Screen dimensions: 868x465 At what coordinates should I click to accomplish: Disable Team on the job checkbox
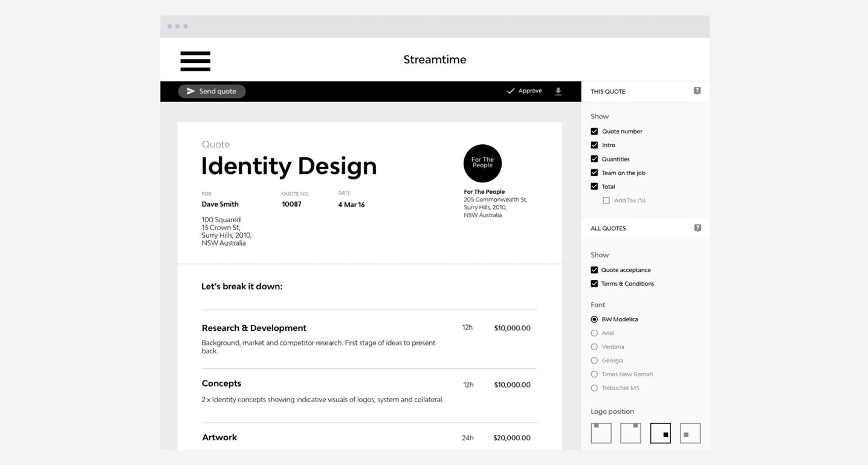594,173
